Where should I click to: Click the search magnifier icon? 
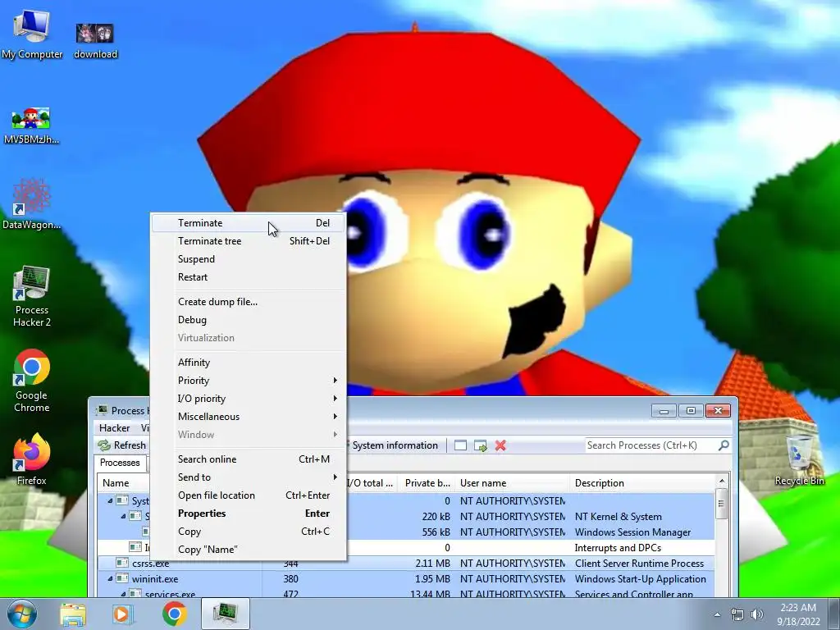point(724,445)
